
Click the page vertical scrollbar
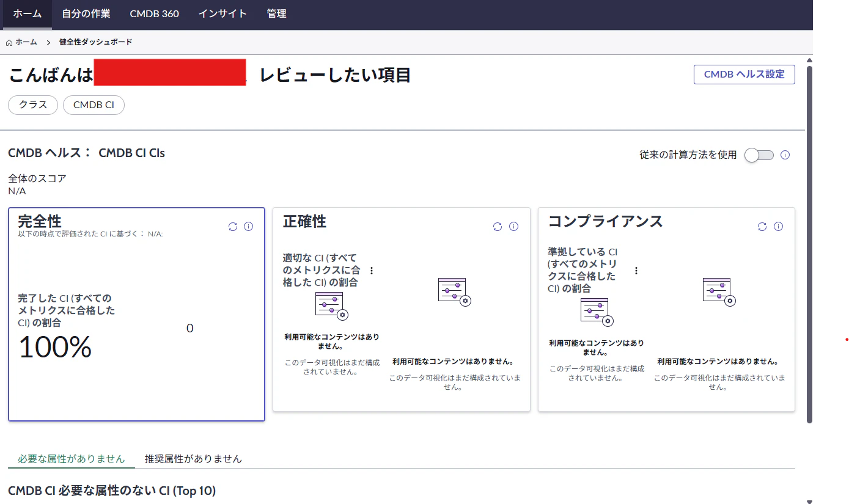coord(810,244)
